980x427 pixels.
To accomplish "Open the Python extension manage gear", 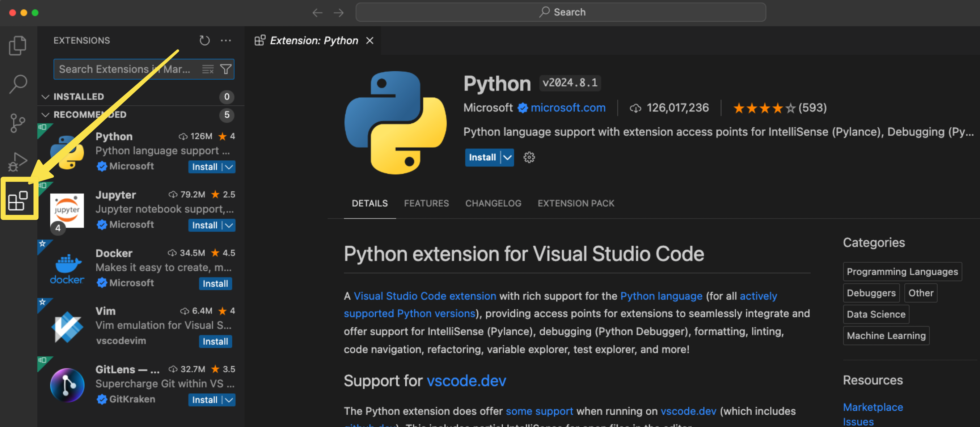I will (529, 157).
